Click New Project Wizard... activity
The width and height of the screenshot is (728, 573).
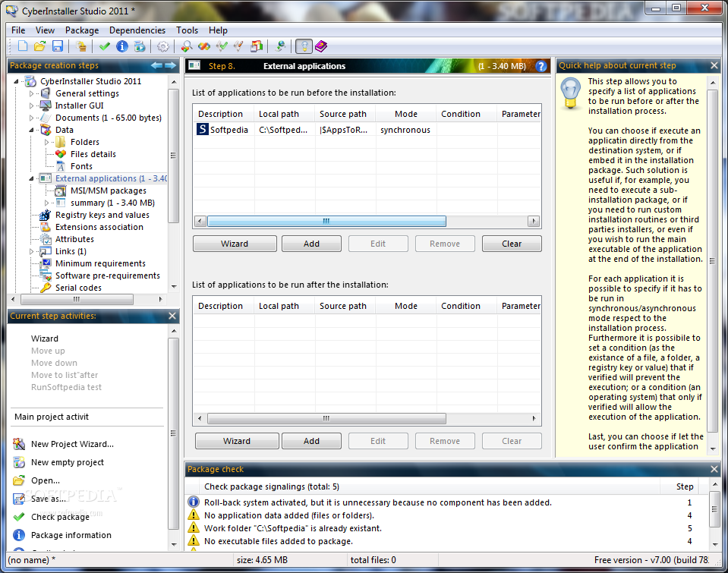[72, 444]
